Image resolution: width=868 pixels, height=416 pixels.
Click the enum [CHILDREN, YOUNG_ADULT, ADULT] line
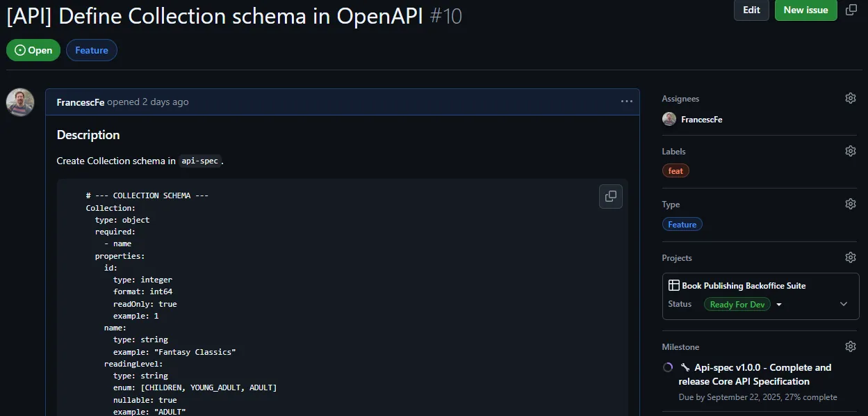pyautogui.click(x=195, y=387)
